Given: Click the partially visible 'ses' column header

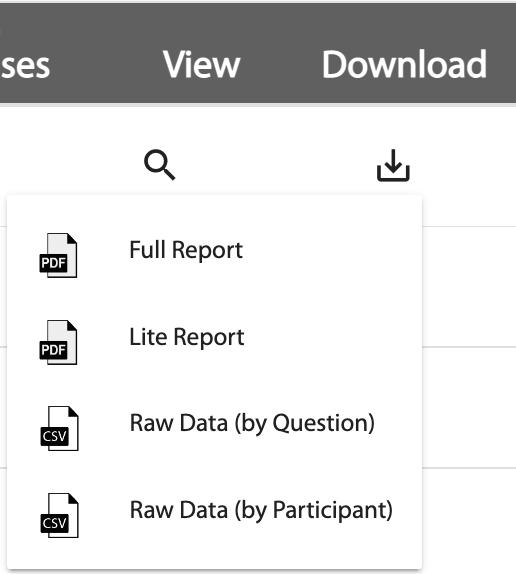Looking at the screenshot, I should click(x=25, y=67).
